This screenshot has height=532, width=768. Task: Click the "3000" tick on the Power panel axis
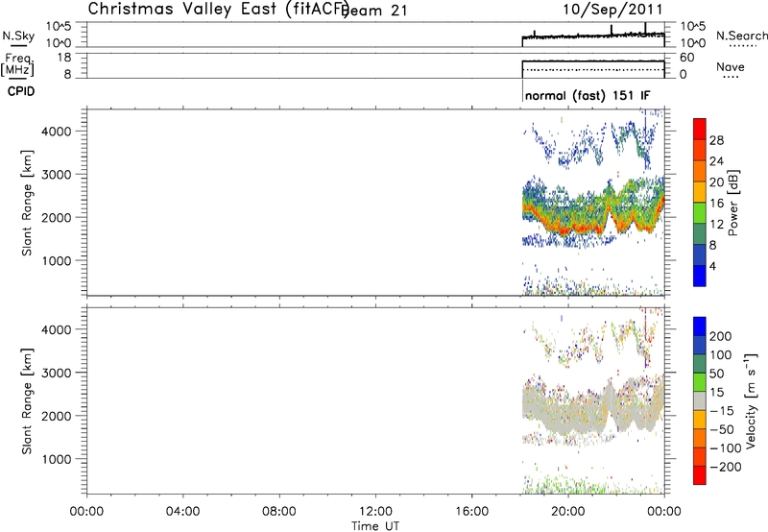coord(56,175)
